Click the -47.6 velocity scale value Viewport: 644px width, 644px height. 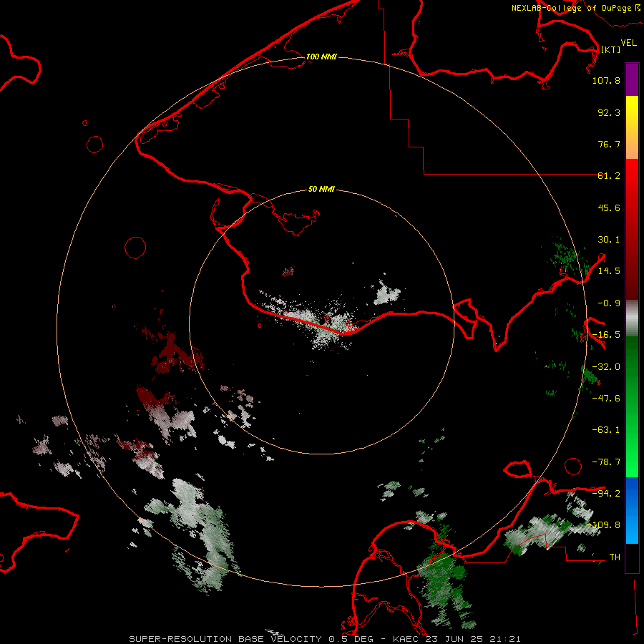click(606, 399)
